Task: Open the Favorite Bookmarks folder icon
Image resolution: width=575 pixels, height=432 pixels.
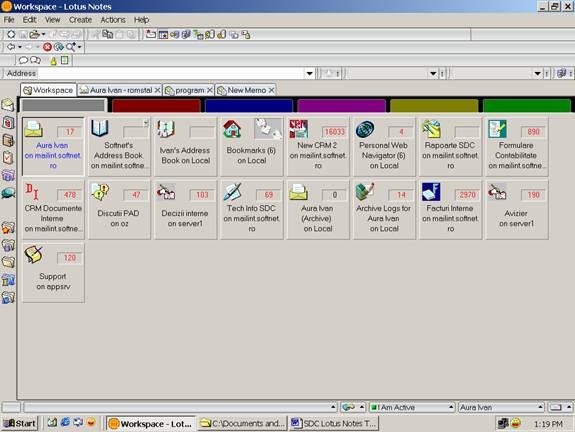Action: [x=8, y=228]
